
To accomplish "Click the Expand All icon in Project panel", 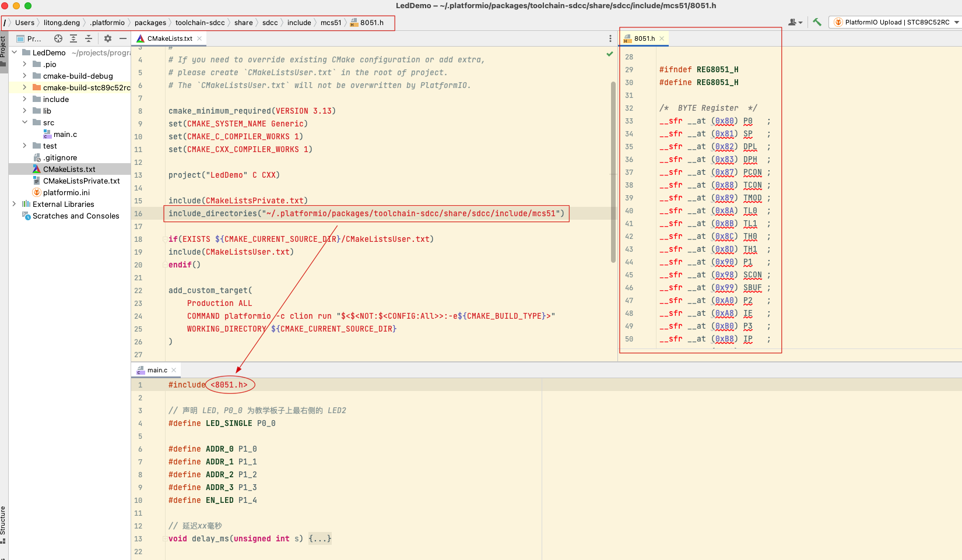I will [x=73, y=38].
